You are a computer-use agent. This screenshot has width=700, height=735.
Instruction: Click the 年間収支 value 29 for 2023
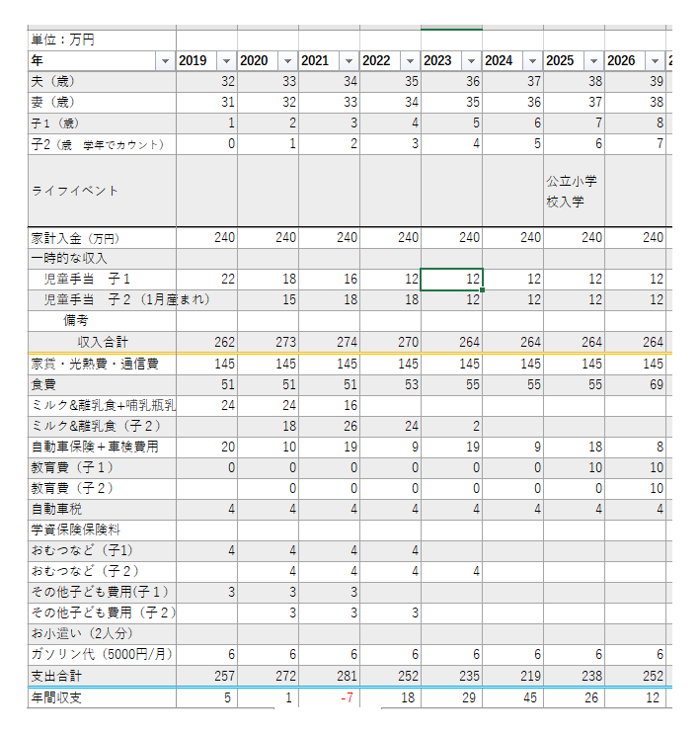(x=451, y=698)
